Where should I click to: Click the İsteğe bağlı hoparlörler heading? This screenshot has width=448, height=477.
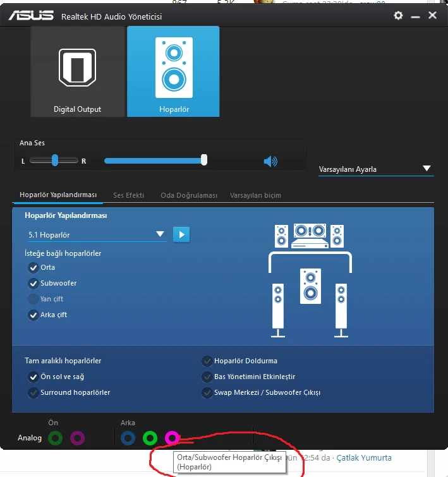63,253
